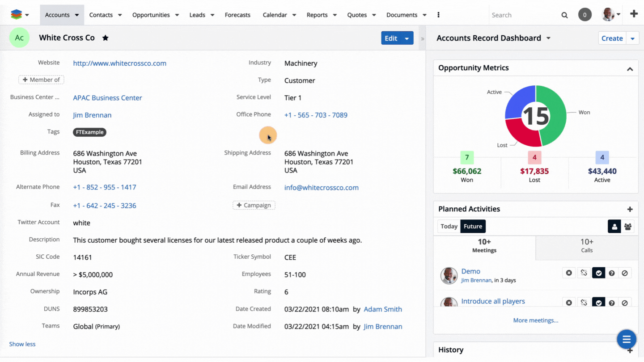644x362 pixels.
Task: Open the whitecrossco.com website link
Action: click(x=119, y=63)
